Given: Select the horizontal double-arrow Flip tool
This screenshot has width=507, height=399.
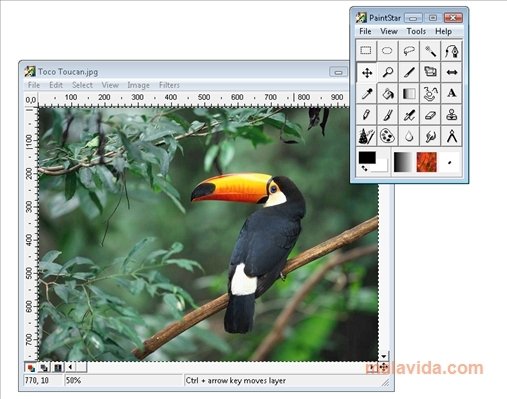Looking at the screenshot, I should click(x=452, y=72).
